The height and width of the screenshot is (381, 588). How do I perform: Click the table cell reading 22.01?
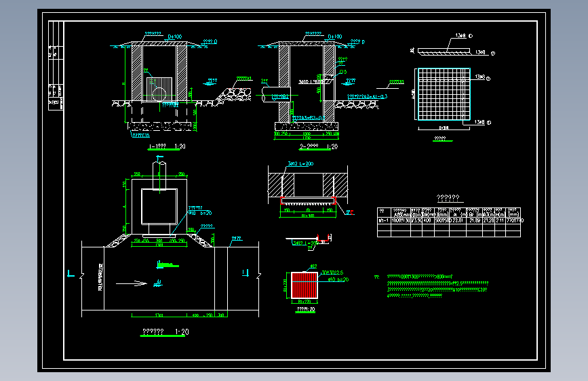click(x=458, y=220)
